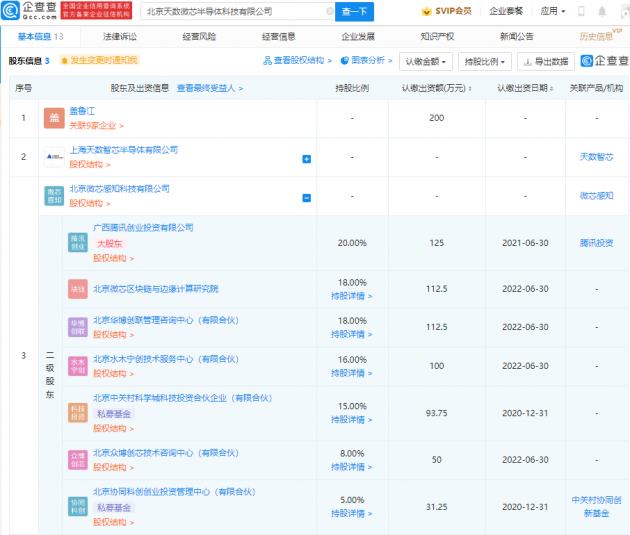The width and height of the screenshot is (630, 535).
Task: Click the 广西腾讯创业投资 logo icon
Action: tap(77, 243)
